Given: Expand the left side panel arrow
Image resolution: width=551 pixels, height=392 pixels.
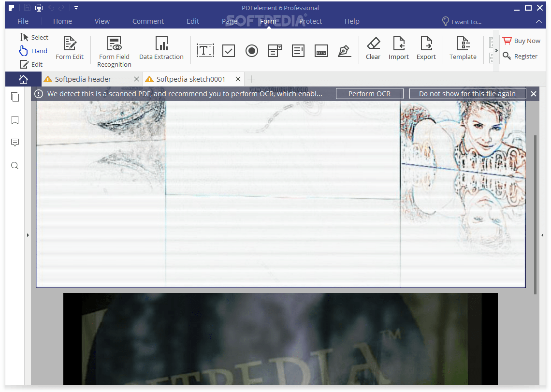Looking at the screenshot, I should pyautogui.click(x=28, y=235).
